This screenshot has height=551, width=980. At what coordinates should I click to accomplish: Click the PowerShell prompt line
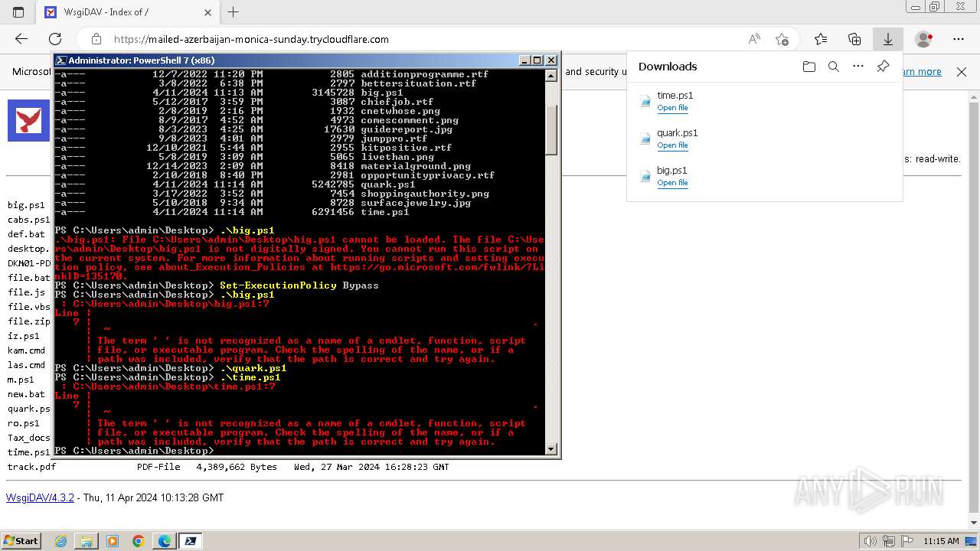pyautogui.click(x=135, y=451)
